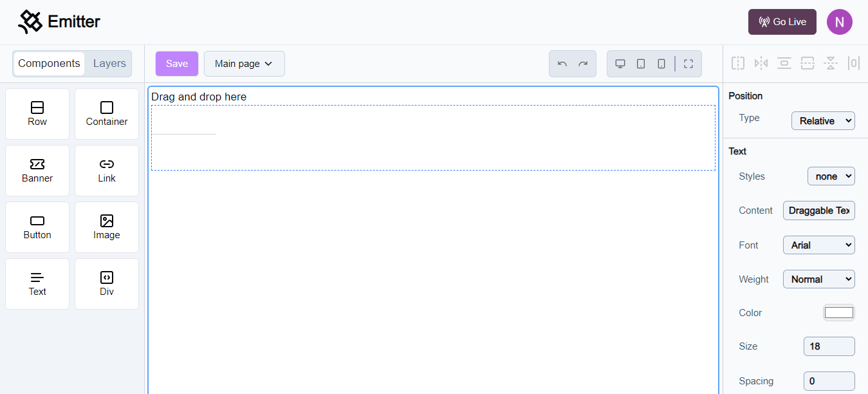Click the Content text input field
The height and width of the screenshot is (394, 868).
818,211
